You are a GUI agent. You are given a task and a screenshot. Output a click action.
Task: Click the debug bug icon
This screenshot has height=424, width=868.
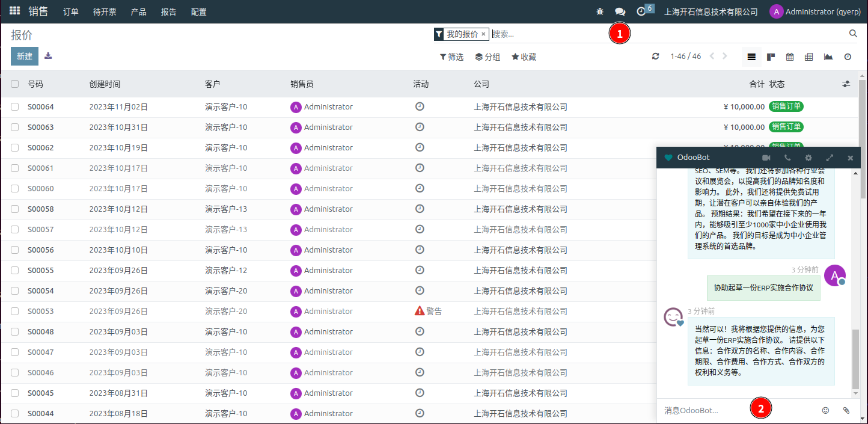pos(600,11)
